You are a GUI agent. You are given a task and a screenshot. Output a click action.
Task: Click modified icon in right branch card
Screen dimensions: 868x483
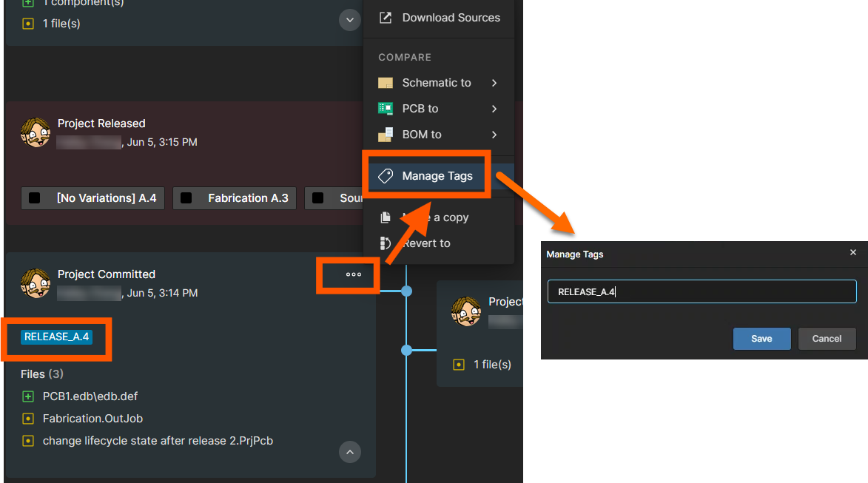[458, 365]
